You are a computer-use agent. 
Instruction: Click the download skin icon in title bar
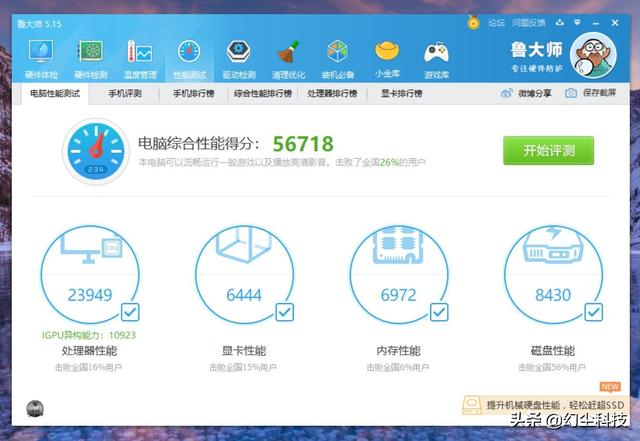coord(560,22)
